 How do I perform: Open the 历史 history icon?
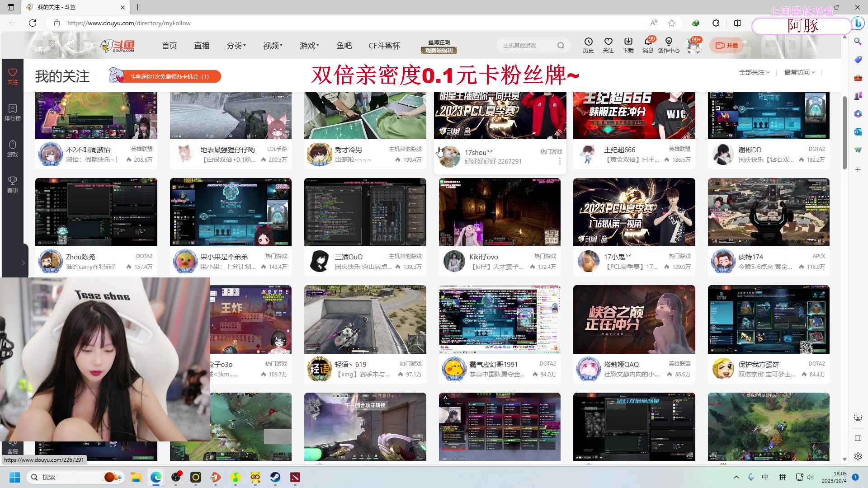(588, 45)
